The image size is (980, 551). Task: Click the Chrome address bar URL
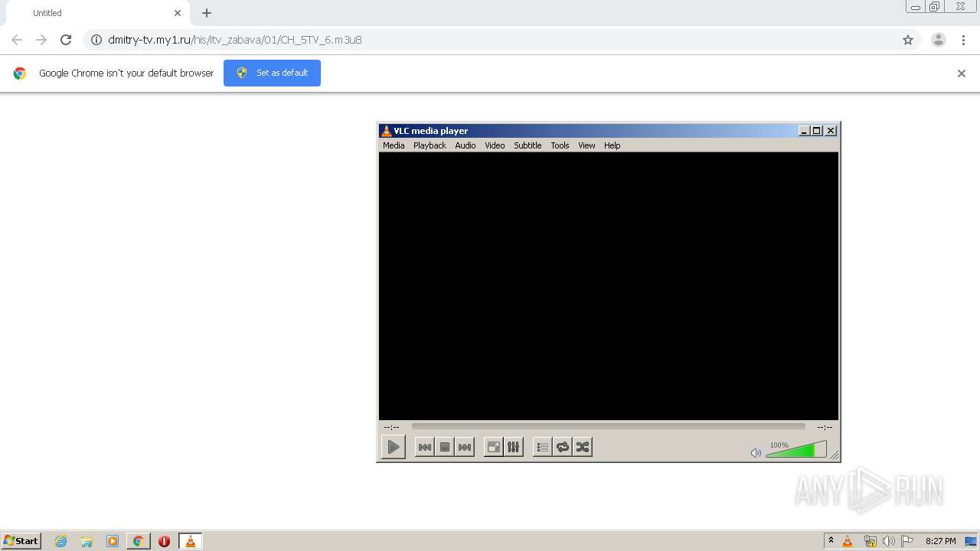click(234, 40)
